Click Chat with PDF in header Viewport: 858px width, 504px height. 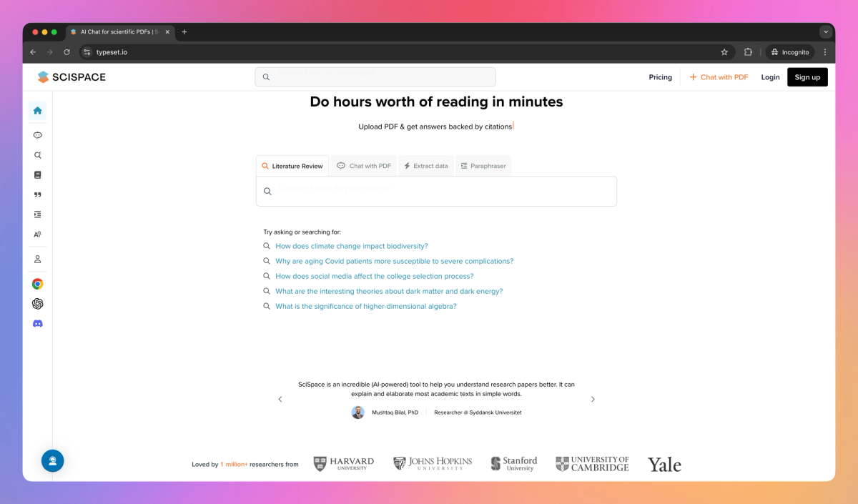click(719, 77)
